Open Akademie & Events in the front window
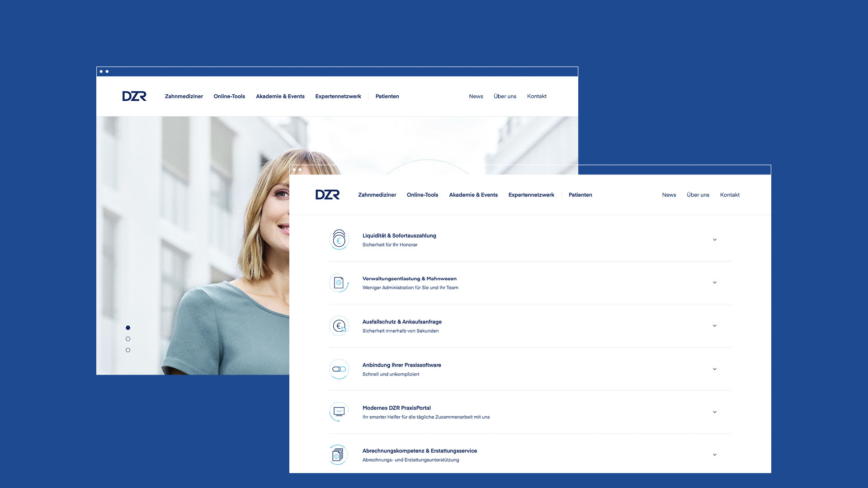This screenshot has width=868, height=488. 473,195
